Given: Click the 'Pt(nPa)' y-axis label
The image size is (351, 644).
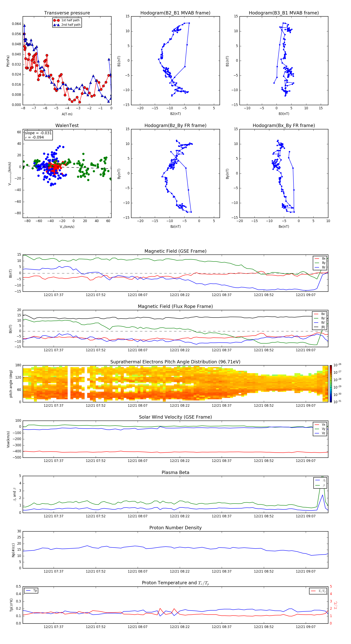Looking at the screenshot, I should pyautogui.click(x=8, y=61).
